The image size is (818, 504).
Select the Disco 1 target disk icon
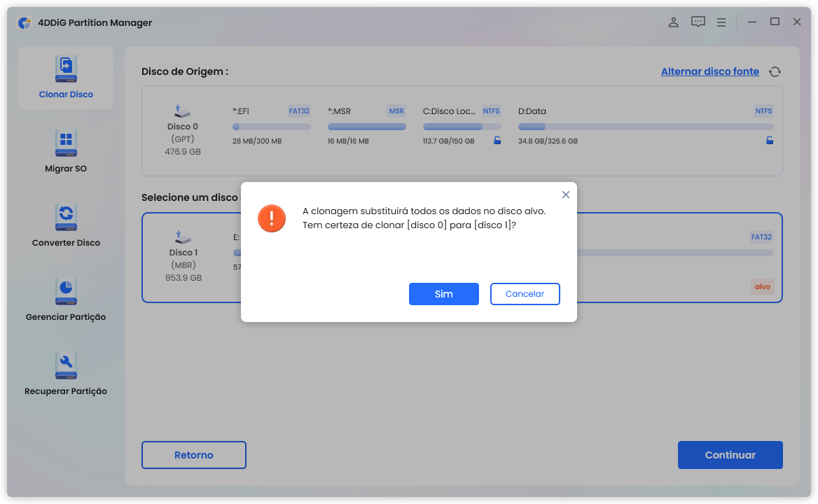[183, 239]
